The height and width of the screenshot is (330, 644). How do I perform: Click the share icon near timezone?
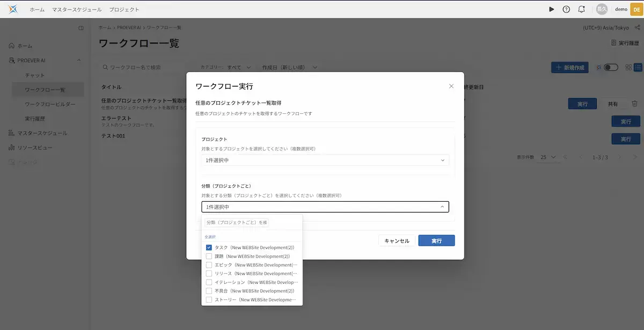637,27
